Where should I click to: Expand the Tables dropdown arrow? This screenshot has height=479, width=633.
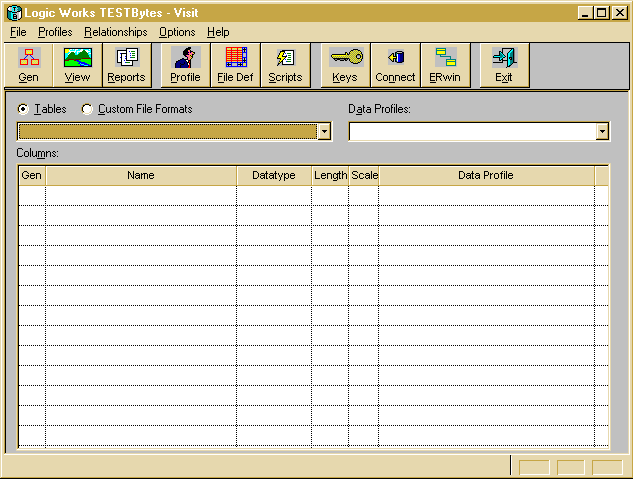(324, 132)
